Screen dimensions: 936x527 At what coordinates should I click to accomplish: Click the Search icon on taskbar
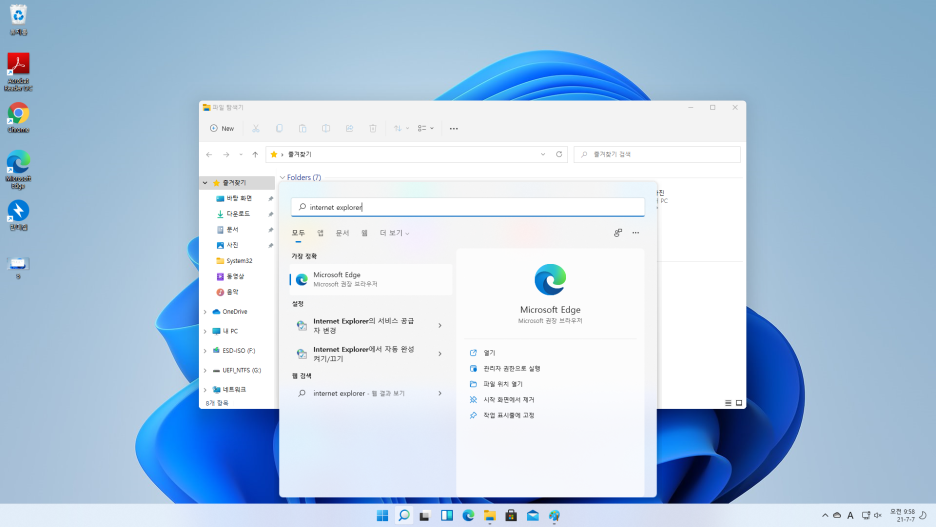[x=404, y=516]
